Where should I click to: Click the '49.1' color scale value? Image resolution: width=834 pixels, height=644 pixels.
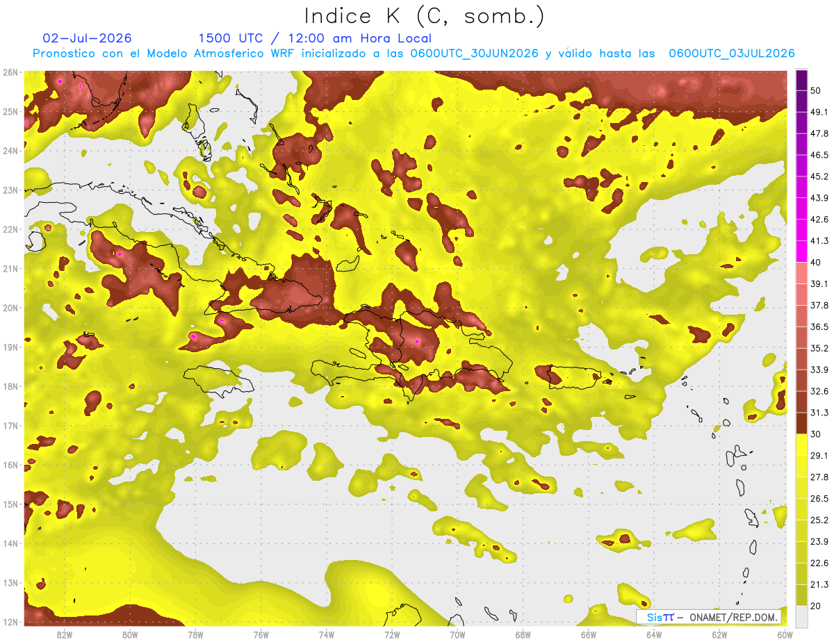pyautogui.click(x=819, y=112)
